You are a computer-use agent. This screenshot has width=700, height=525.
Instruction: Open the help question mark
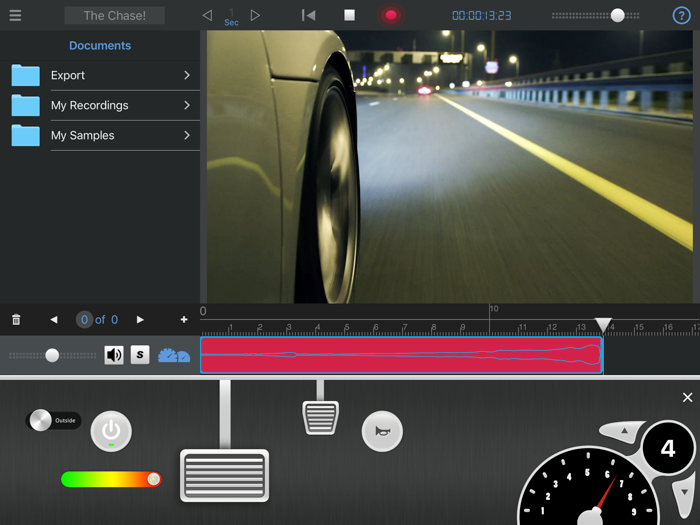click(681, 16)
